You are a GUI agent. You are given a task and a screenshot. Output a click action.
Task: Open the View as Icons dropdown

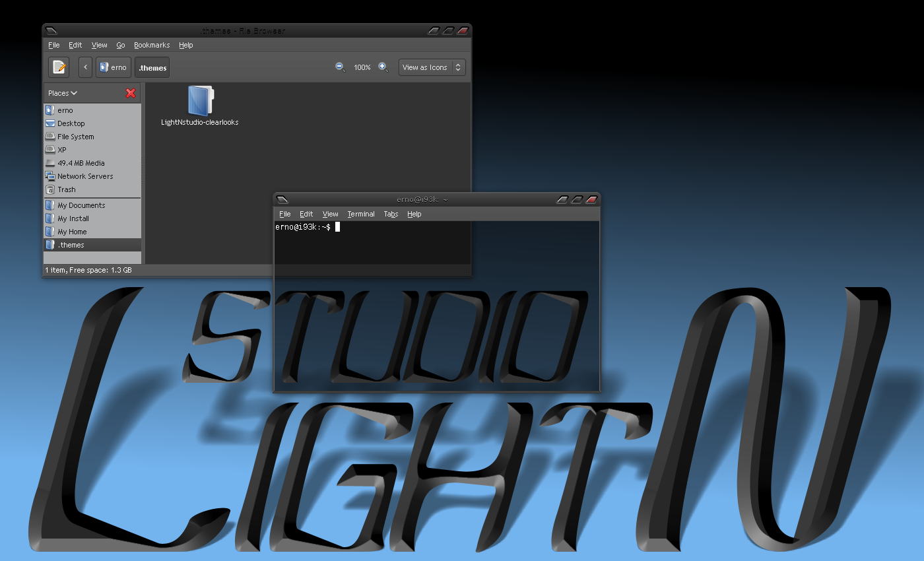point(432,67)
